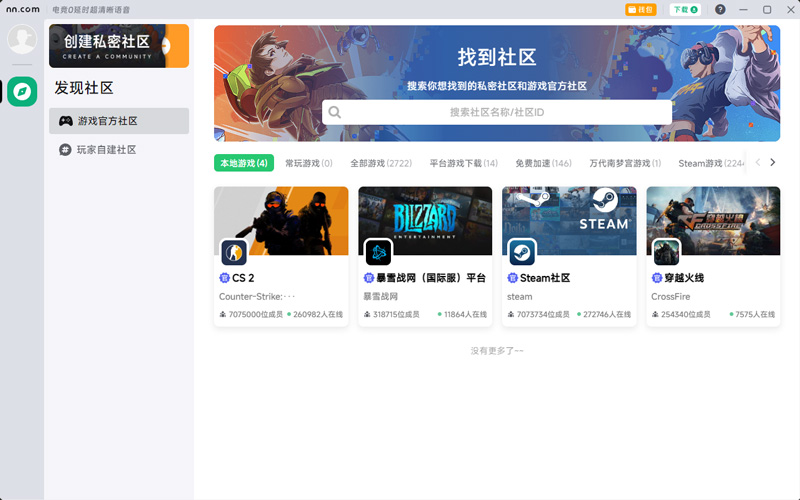Click official badge next to CS 2
Viewport: 800px width, 500px height.
[x=224, y=278]
